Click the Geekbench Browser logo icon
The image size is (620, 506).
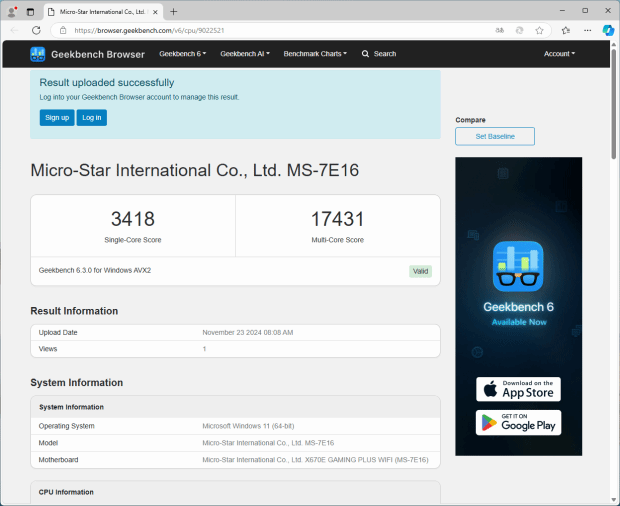(38, 54)
